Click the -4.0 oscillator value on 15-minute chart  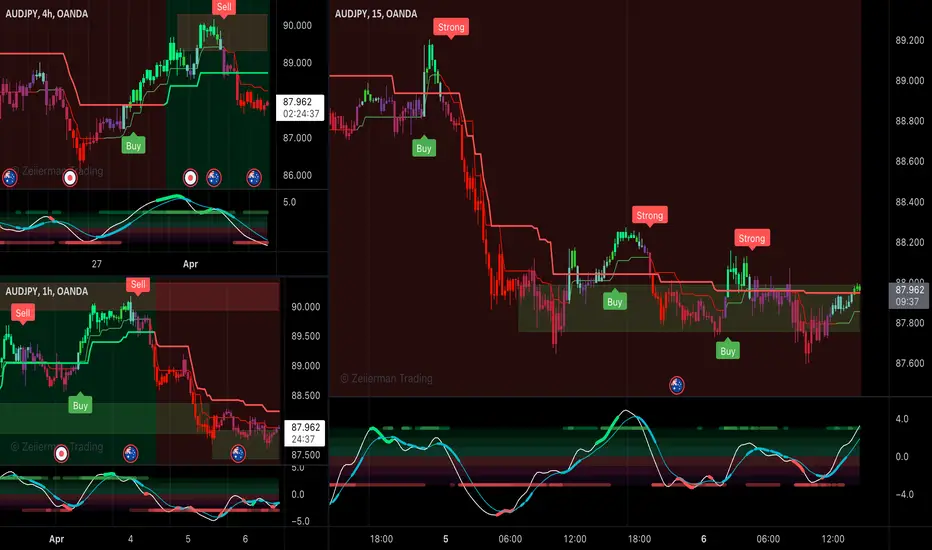904,495
